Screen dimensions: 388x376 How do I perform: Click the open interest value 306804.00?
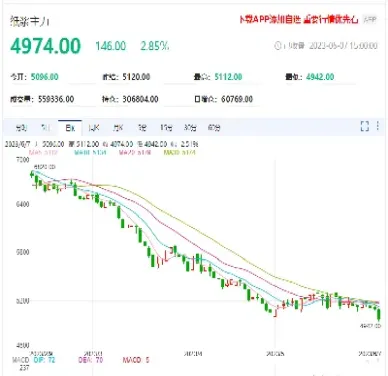pos(140,99)
